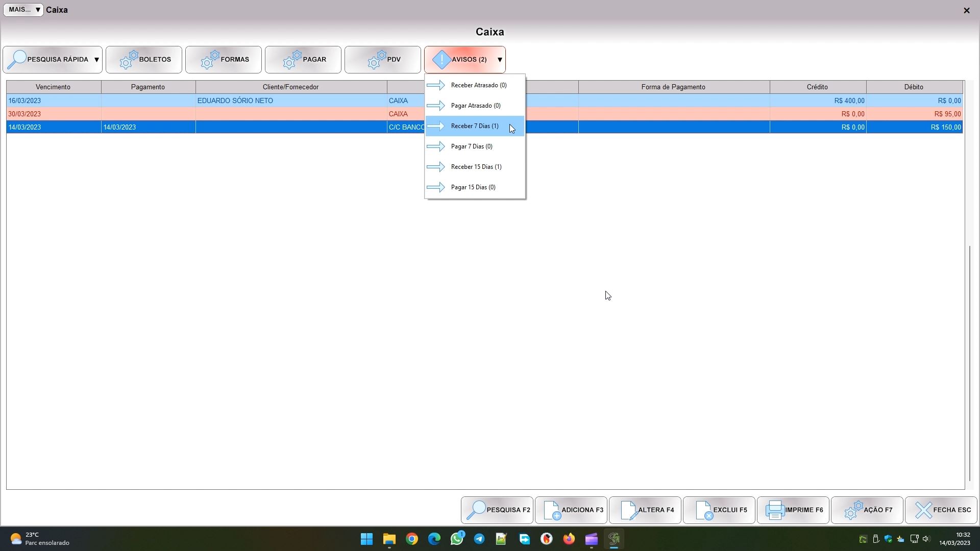The height and width of the screenshot is (551, 980).
Task: Click the Imprime F6 printer icon
Action: coord(775,510)
